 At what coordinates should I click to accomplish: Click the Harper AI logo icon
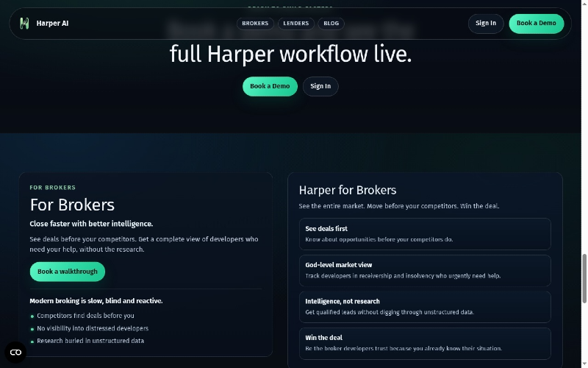tap(24, 24)
